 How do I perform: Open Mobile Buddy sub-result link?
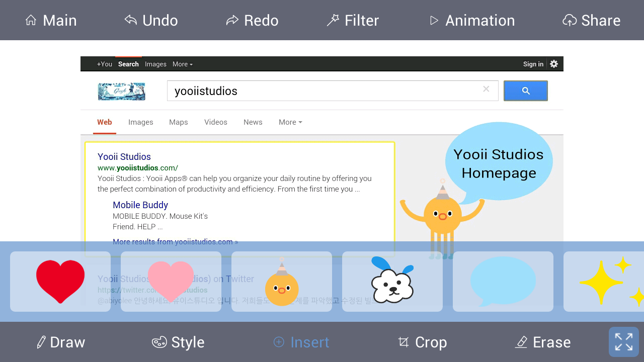coord(140,205)
